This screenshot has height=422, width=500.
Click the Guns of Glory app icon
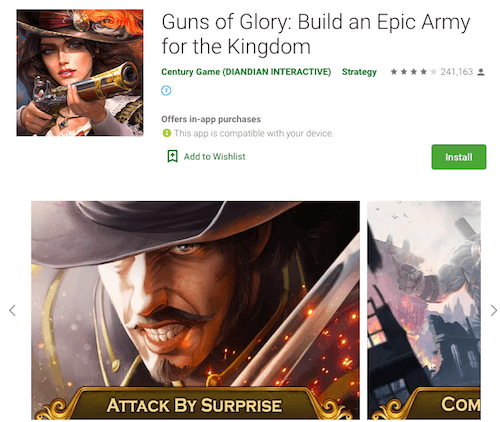point(80,73)
